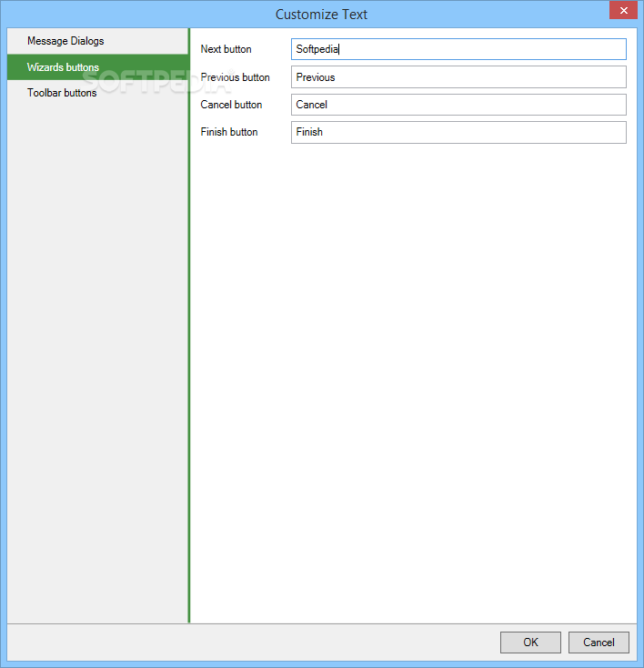Edit the Finish button text field
Image resolution: width=644 pixels, height=668 pixels.
458,132
